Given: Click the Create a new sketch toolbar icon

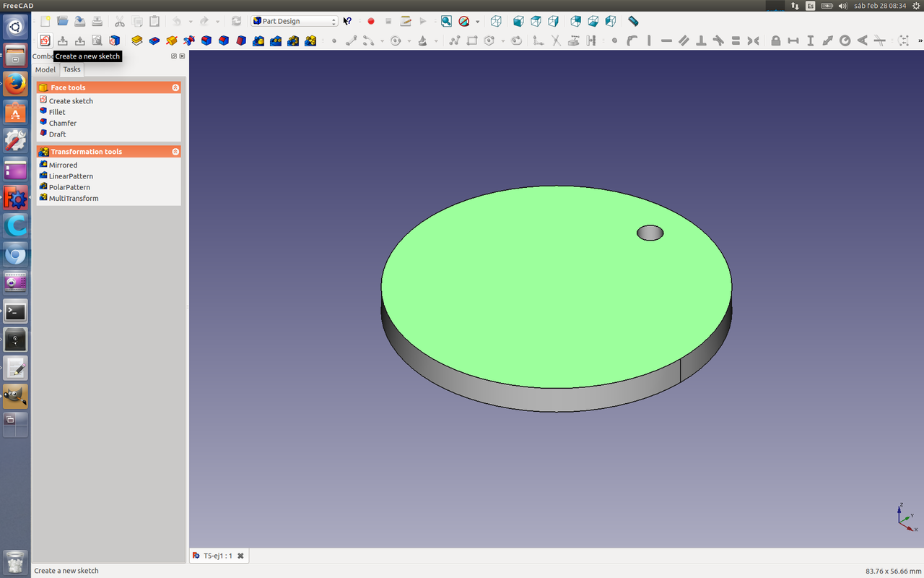Looking at the screenshot, I should pyautogui.click(x=45, y=40).
